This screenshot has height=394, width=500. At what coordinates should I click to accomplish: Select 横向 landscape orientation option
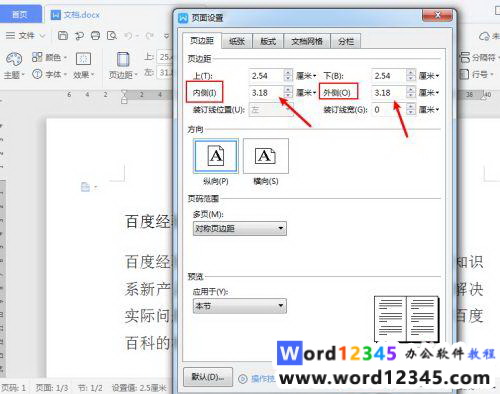266,156
